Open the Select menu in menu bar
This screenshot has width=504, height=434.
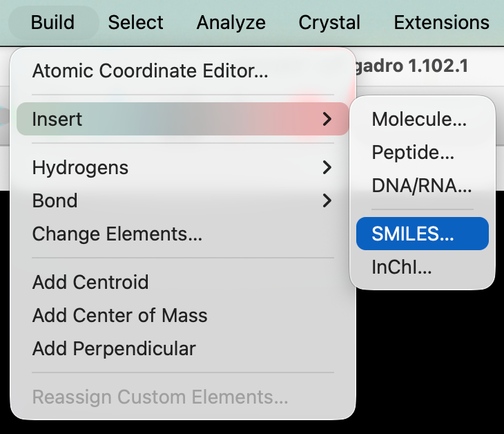pos(136,22)
